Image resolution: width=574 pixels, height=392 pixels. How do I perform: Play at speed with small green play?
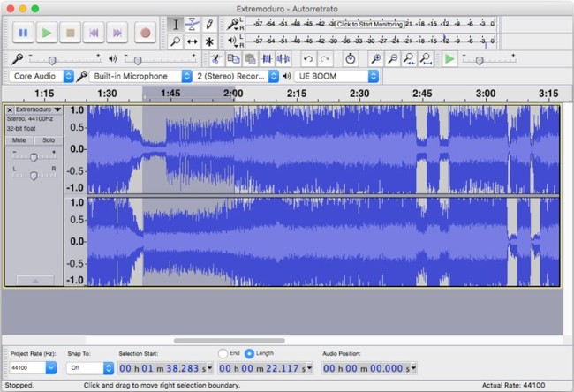pos(449,59)
